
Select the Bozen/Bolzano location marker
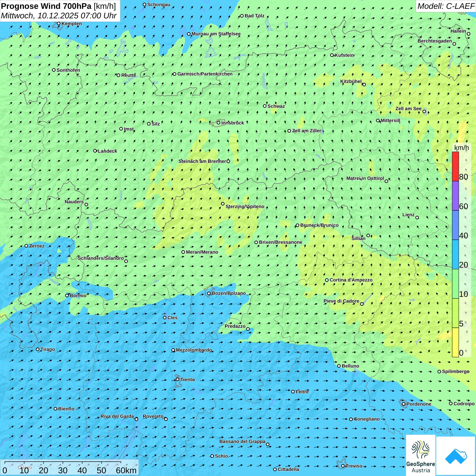tap(209, 293)
